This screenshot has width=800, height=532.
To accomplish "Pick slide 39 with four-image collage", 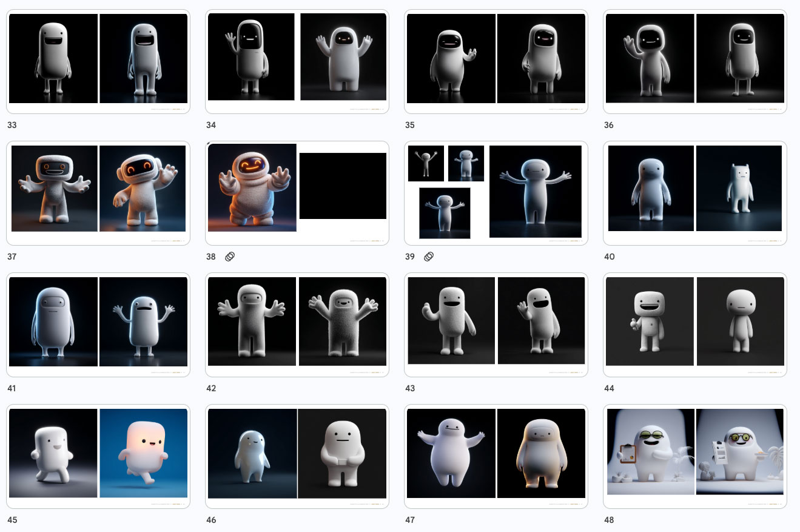I will tap(496, 193).
